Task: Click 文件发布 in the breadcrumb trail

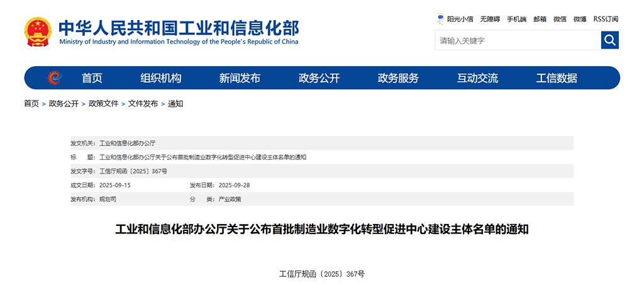Action: point(143,104)
